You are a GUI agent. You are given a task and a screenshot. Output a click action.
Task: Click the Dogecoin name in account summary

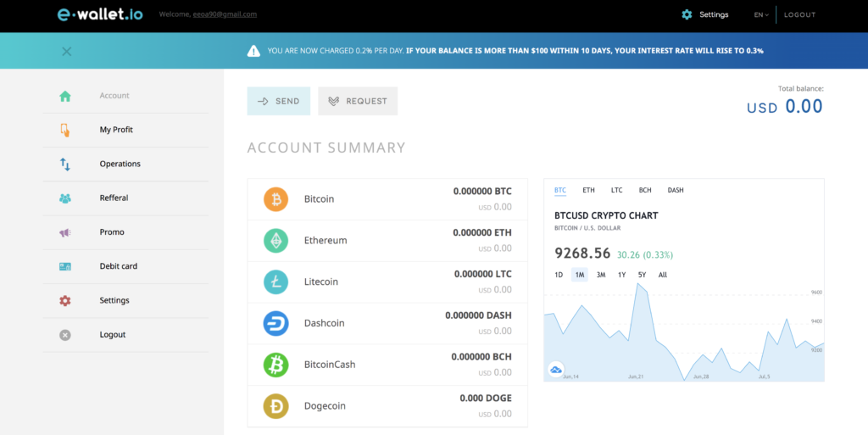(x=325, y=406)
